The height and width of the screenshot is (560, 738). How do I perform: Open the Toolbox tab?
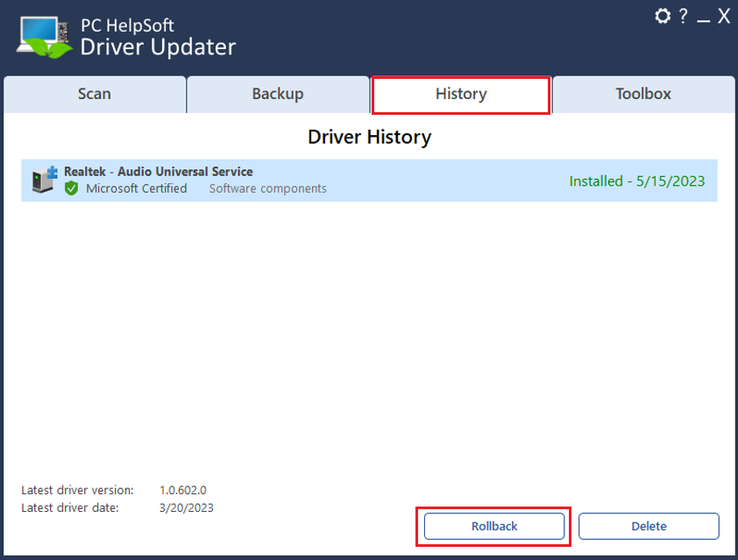point(643,94)
